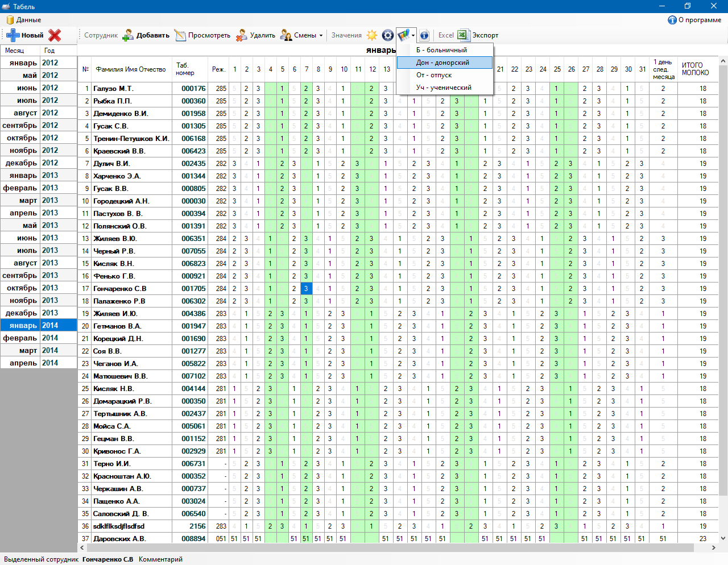728x565 pixels.
Task: Select the февраль 2014 row in month list
Action: point(38,338)
